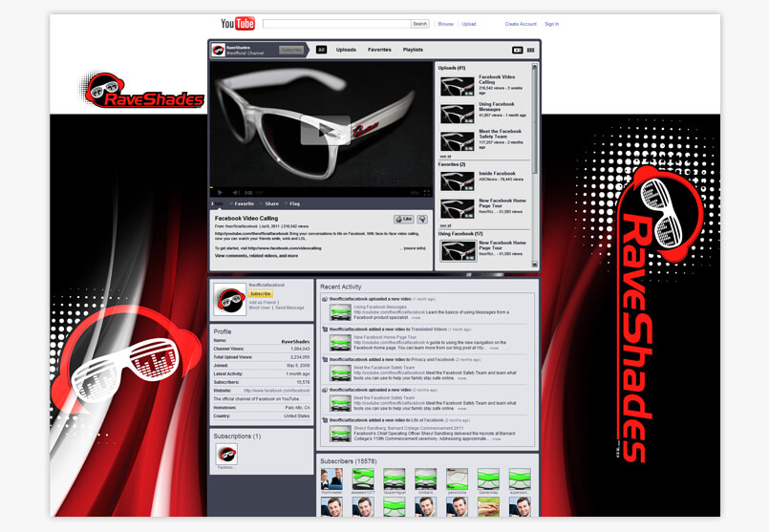Open Using Facebook Messages upload thumbnail

tap(457, 114)
